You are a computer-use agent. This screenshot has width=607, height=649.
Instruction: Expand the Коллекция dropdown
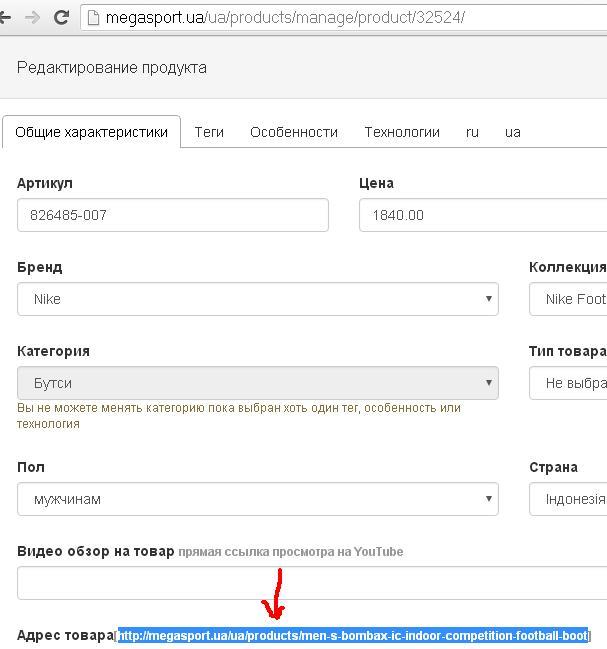coord(568,299)
